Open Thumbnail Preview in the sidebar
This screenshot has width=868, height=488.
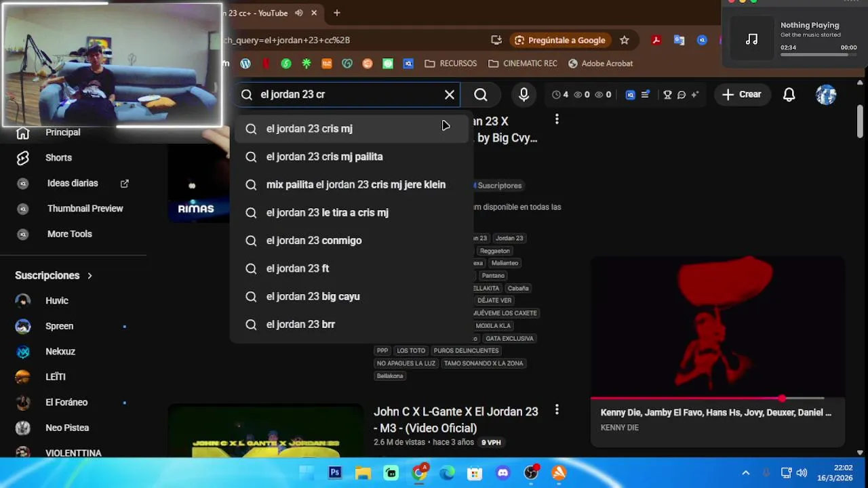point(85,209)
